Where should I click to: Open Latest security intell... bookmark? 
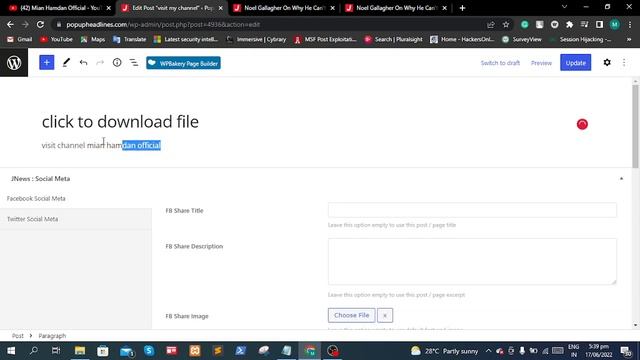[x=186, y=40]
